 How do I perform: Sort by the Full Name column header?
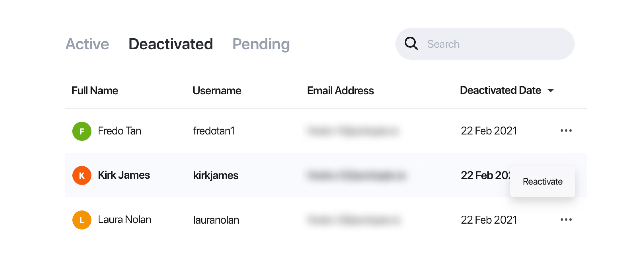[95, 90]
